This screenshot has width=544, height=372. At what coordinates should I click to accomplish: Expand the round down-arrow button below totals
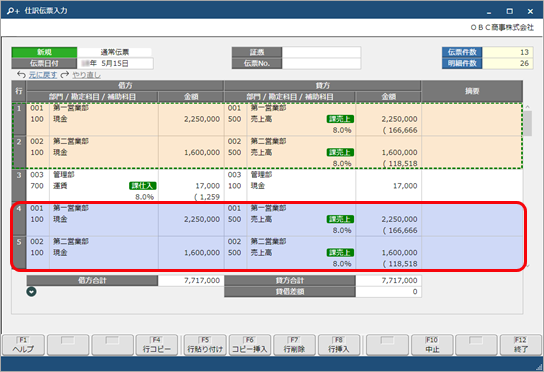tap(31, 292)
